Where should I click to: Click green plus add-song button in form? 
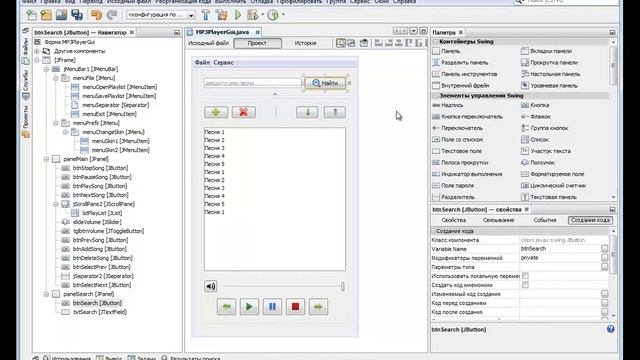pyautogui.click(x=216, y=112)
